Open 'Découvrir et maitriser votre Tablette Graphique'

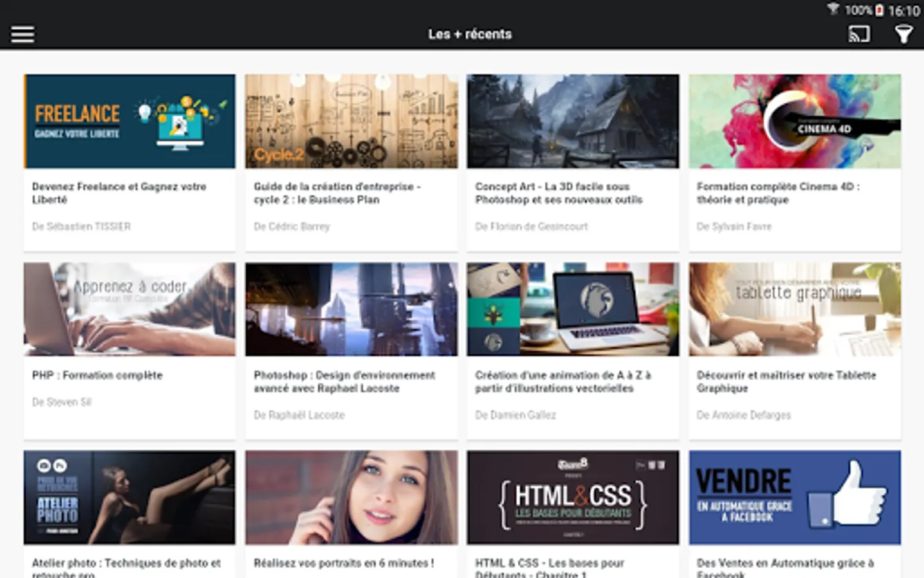click(x=785, y=381)
